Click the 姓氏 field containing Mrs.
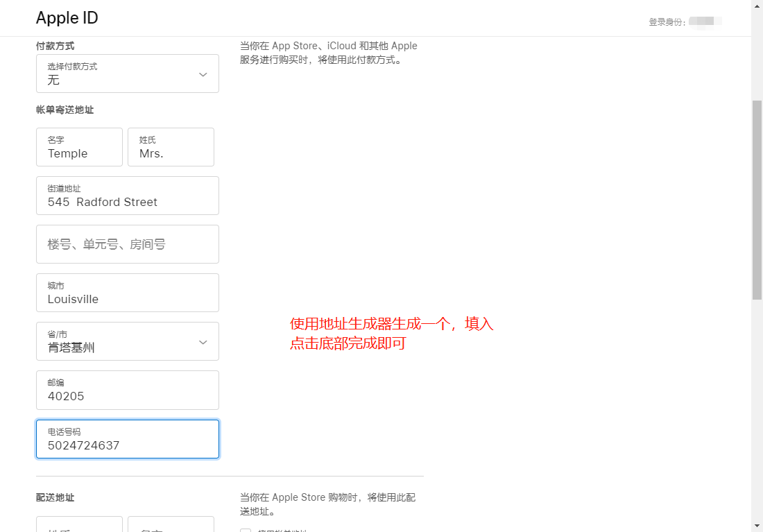 pos(171,147)
